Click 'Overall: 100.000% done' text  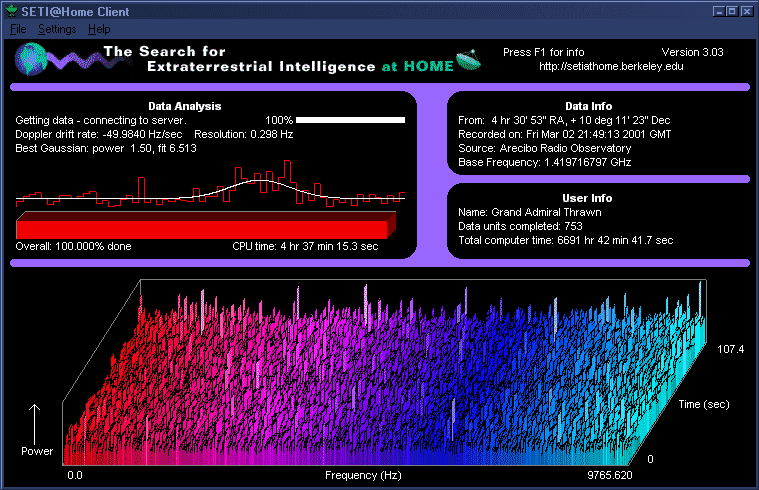(x=73, y=246)
